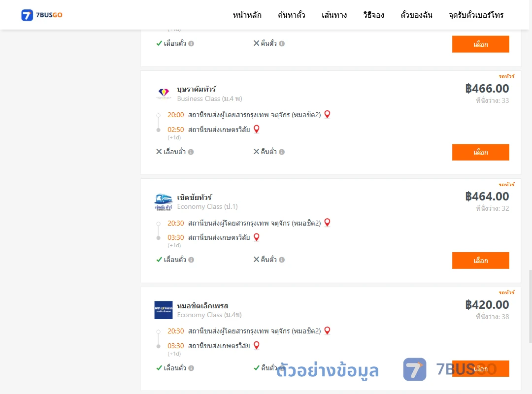Click the 20:00 departure time
This screenshot has width=532, height=394.
(x=176, y=115)
